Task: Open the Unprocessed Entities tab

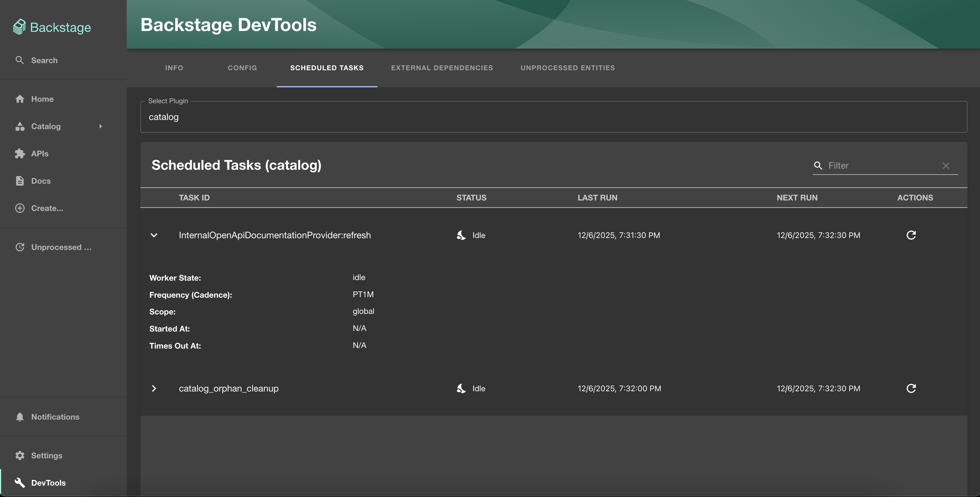Action: click(x=568, y=68)
